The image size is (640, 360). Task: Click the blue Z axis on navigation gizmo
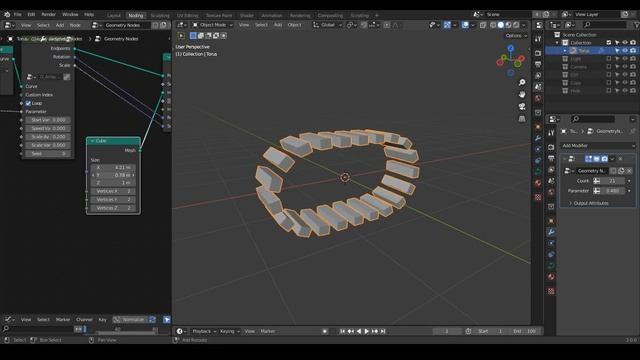pos(511,48)
